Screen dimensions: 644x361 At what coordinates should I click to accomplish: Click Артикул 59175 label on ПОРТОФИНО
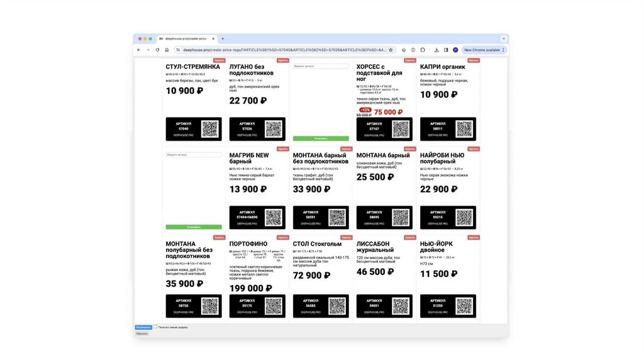[x=247, y=303]
